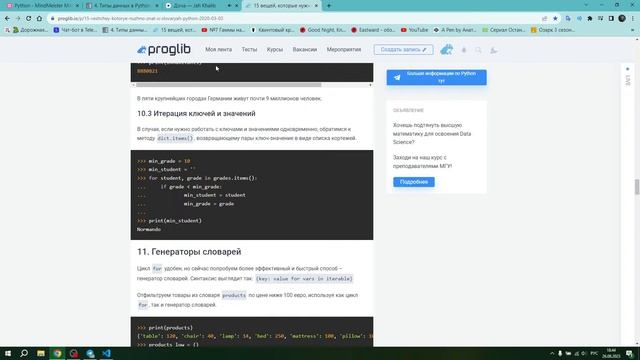Open the A Pen by bookmark

click(456, 30)
